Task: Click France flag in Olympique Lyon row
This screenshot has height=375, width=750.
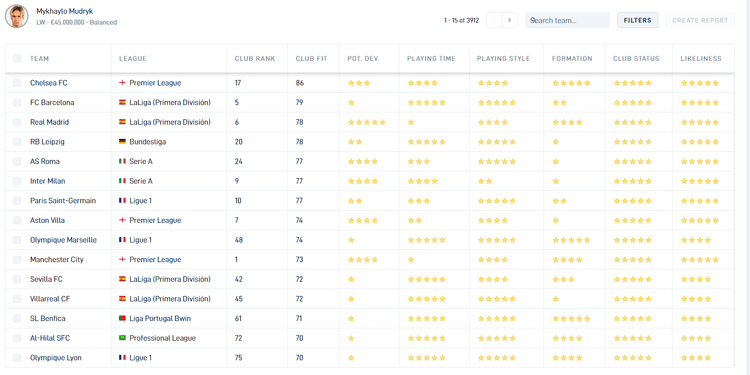Action: (x=122, y=357)
